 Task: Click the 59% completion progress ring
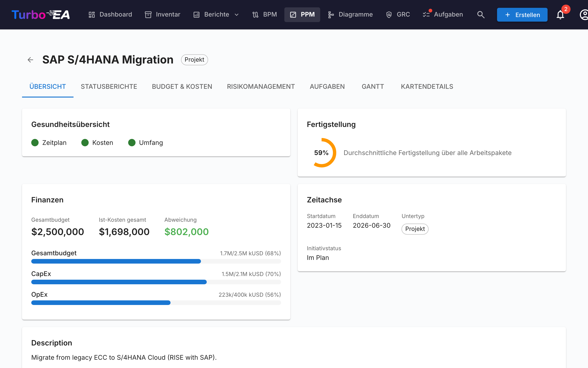coord(322,152)
